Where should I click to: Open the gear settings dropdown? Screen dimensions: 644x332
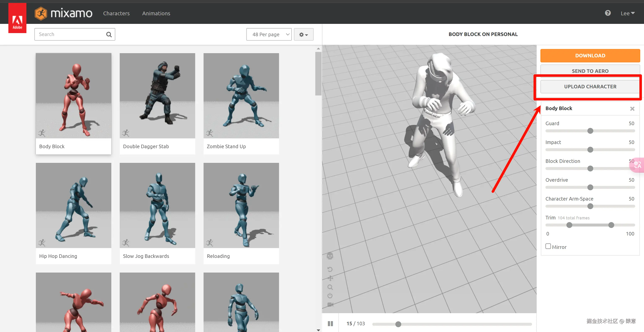[304, 35]
